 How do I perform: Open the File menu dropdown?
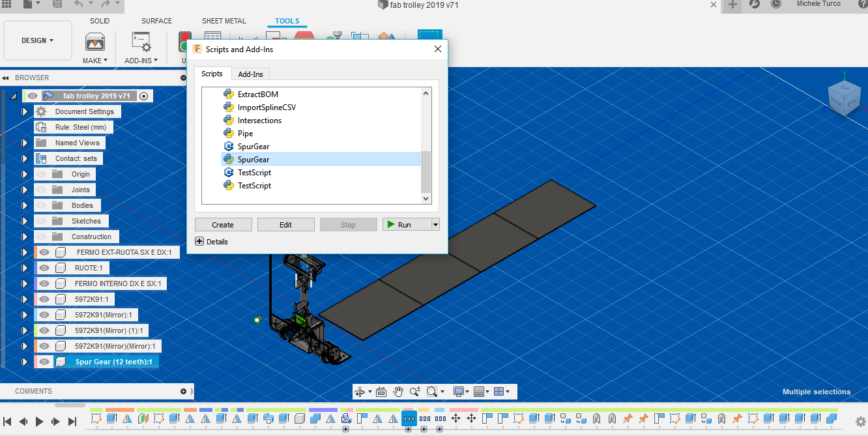32,4
